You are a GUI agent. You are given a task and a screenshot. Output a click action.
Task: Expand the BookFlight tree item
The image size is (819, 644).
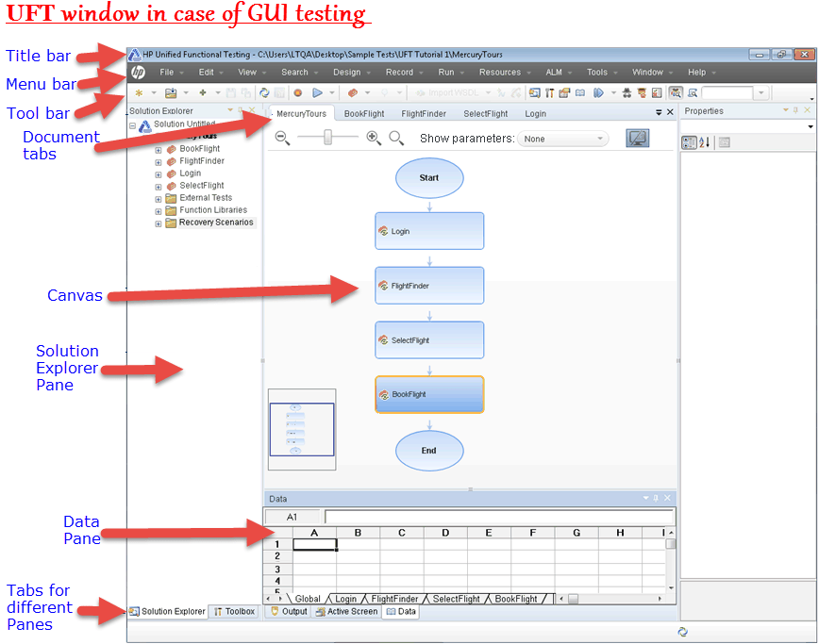click(157, 148)
